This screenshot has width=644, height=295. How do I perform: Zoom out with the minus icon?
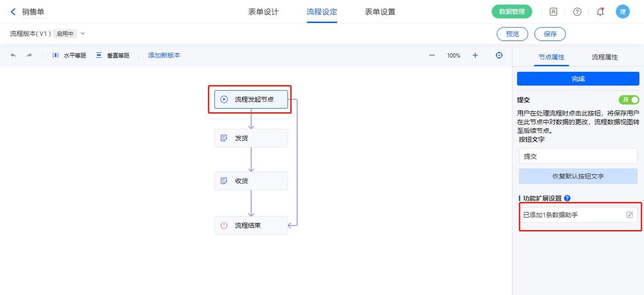(431, 55)
